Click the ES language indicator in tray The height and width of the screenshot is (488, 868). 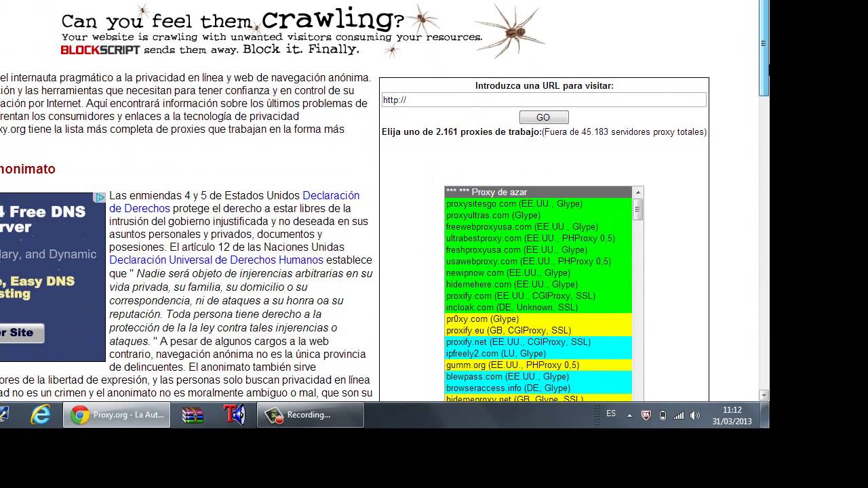point(611,413)
